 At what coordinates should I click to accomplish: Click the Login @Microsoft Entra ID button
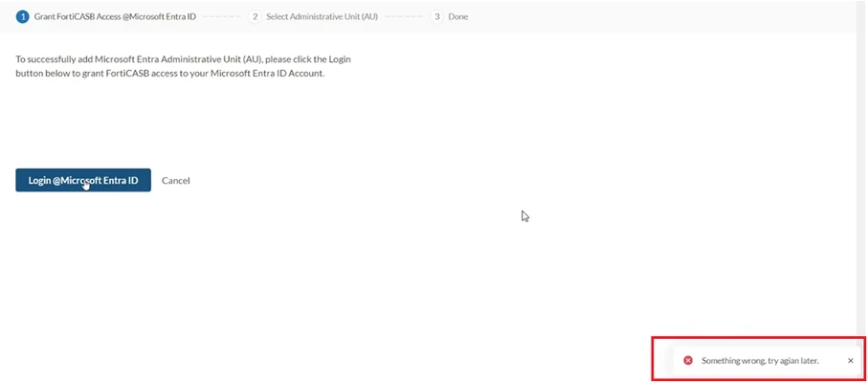(83, 180)
